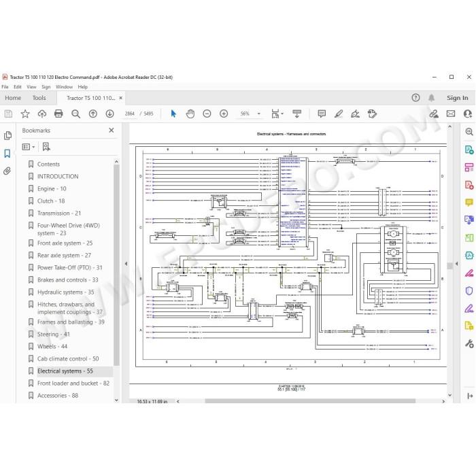476x476 pixels.
Task: Select the Highlight text pen icon
Action: coord(339,114)
